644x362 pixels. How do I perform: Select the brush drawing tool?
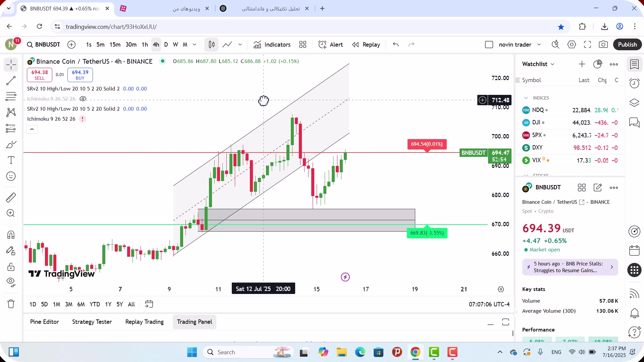tap(11, 144)
